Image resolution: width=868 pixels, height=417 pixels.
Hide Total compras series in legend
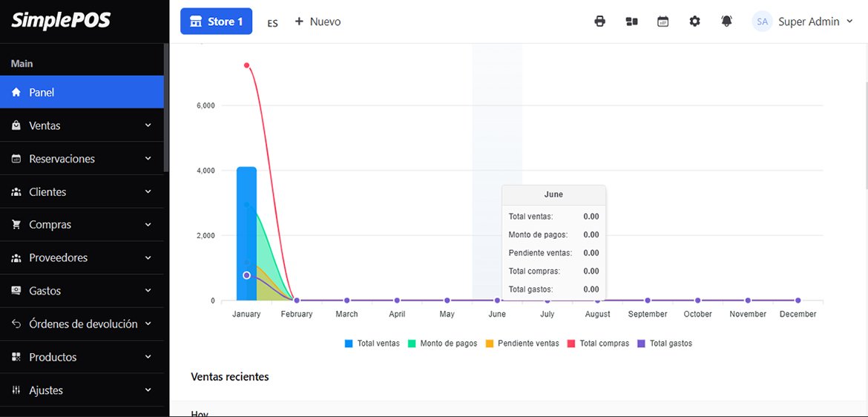tap(597, 344)
